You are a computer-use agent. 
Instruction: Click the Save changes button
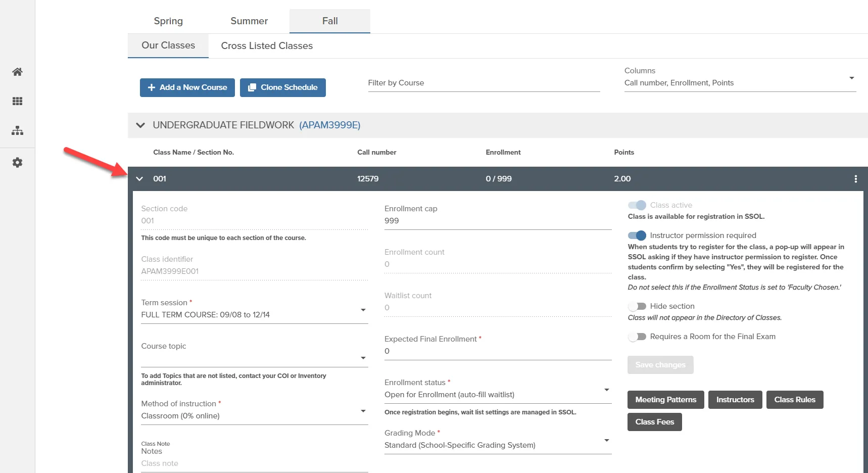click(x=660, y=365)
